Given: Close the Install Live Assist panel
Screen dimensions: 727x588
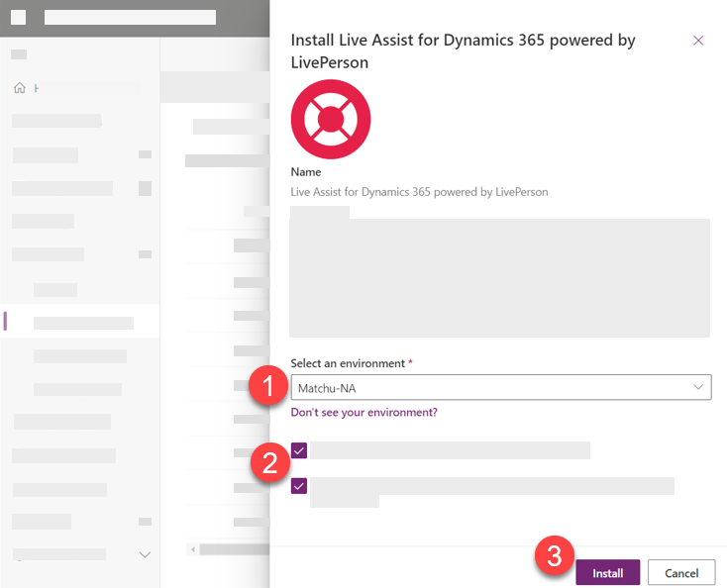Looking at the screenshot, I should point(698,41).
